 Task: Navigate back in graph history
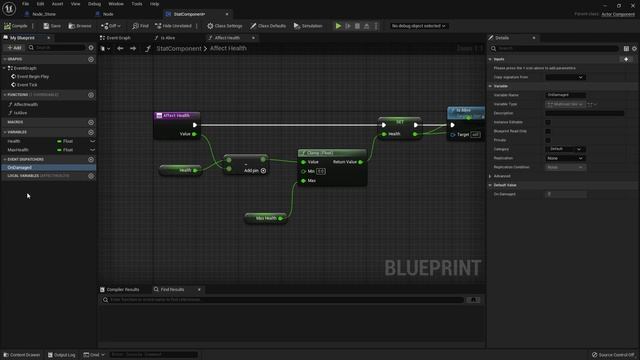tap(120, 48)
